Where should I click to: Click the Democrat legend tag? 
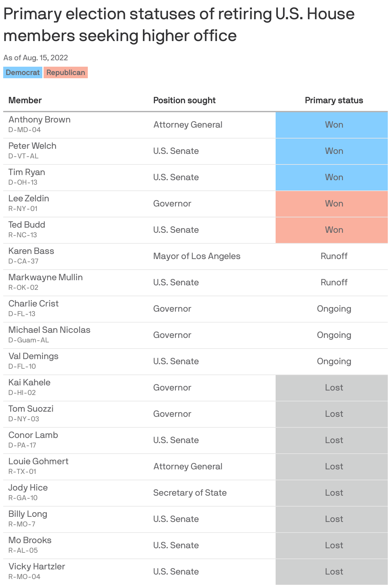coord(22,72)
